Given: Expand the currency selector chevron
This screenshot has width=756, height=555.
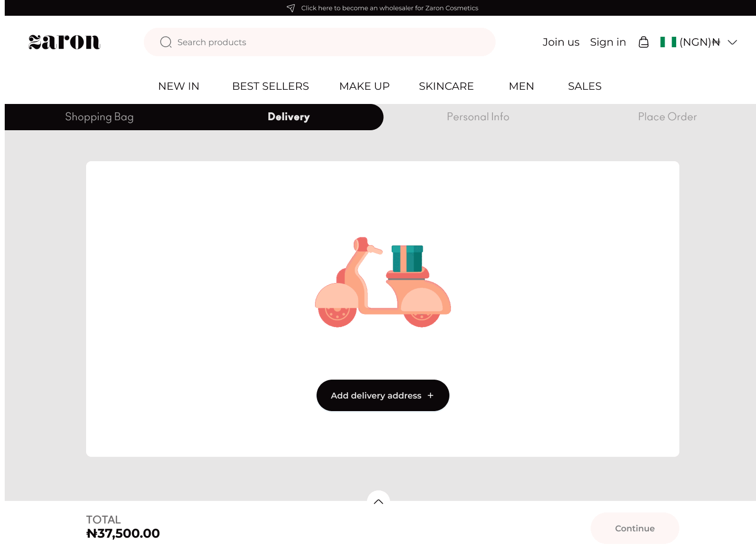Looking at the screenshot, I should tap(732, 42).
